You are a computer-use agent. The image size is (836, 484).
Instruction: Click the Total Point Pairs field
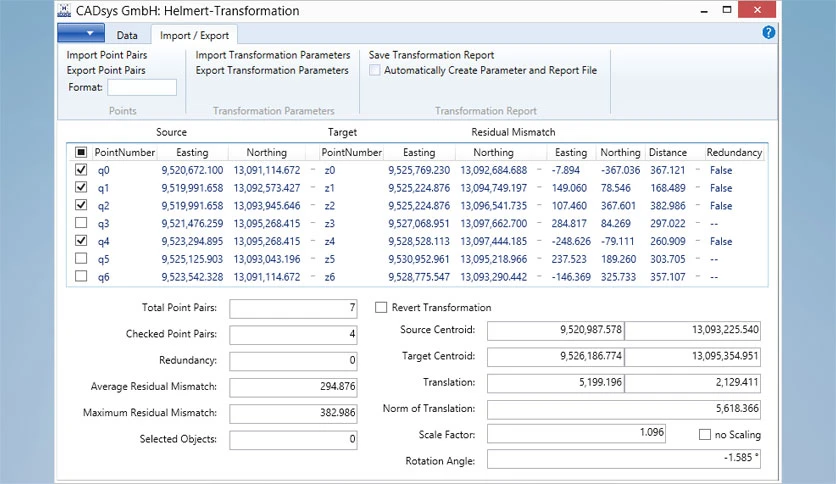pos(293,308)
